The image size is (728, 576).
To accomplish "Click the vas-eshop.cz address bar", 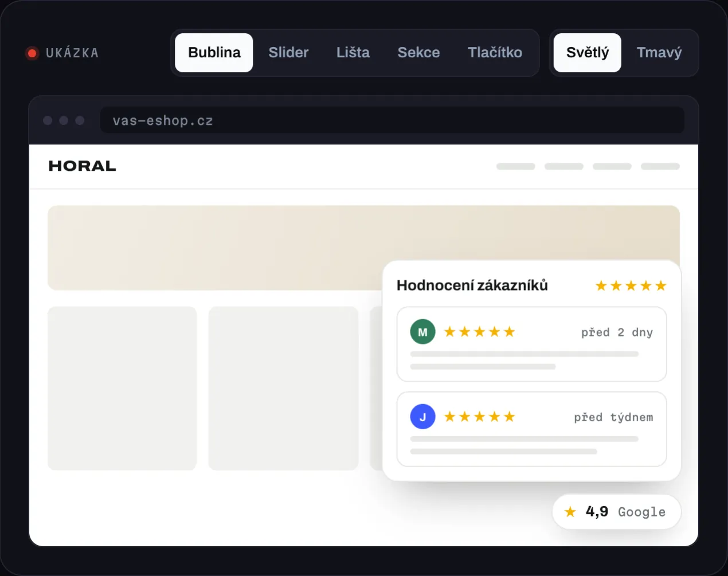I will (x=392, y=120).
